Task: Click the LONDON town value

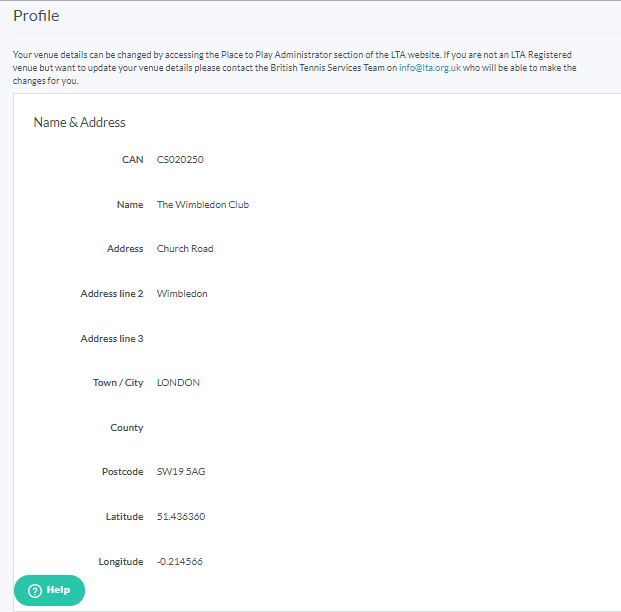Action: tap(178, 383)
